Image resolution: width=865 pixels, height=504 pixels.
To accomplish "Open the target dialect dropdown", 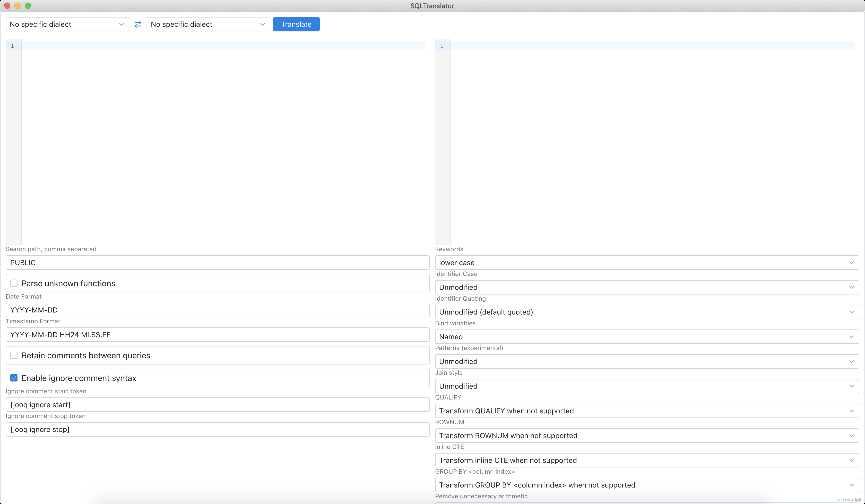I will tap(208, 24).
